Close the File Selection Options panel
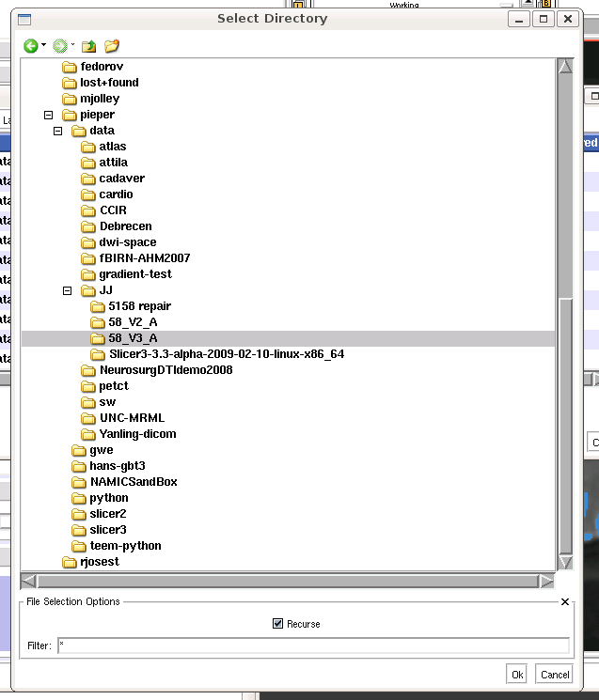The height and width of the screenshot is (700, 599). [565, 601]
